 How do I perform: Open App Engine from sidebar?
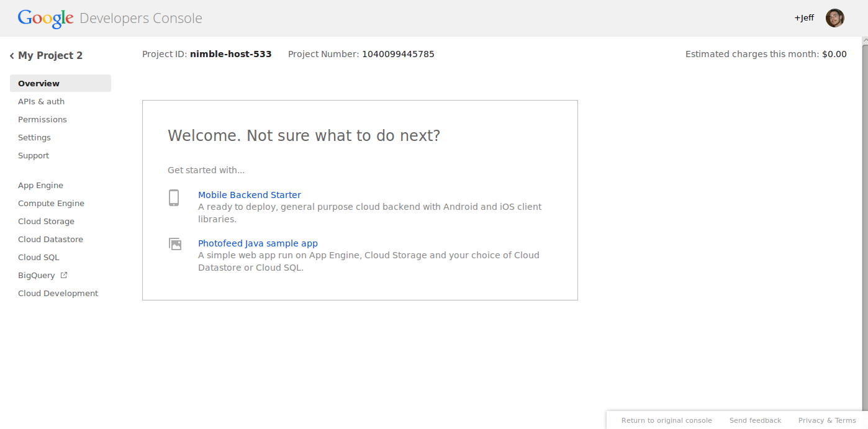tap(40, 185)
